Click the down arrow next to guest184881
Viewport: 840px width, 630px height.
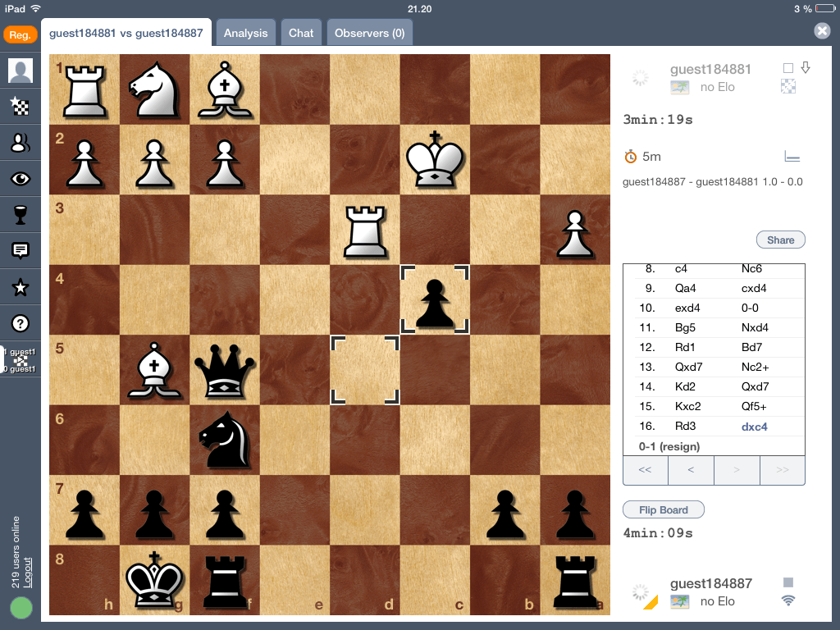pos(806,68)
